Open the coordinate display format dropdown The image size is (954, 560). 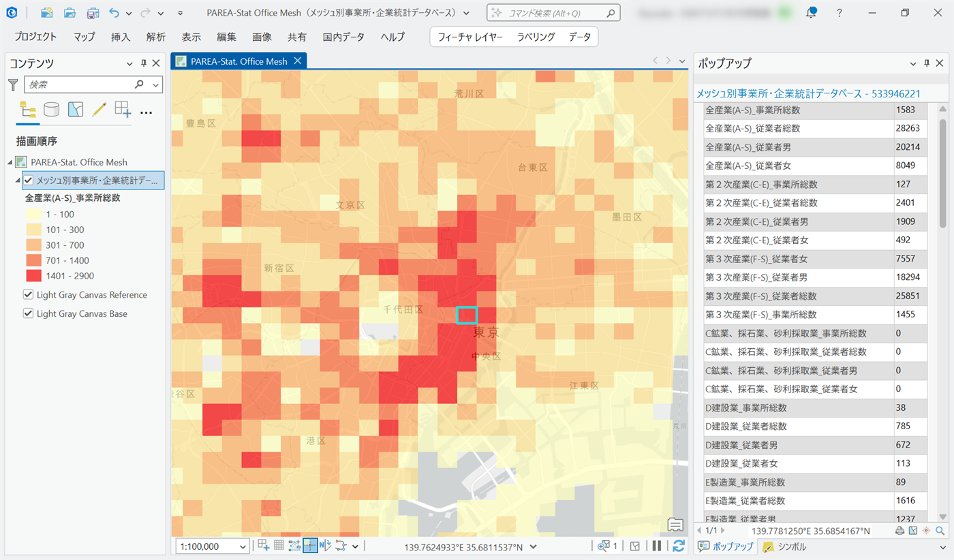tap(533, 546)
